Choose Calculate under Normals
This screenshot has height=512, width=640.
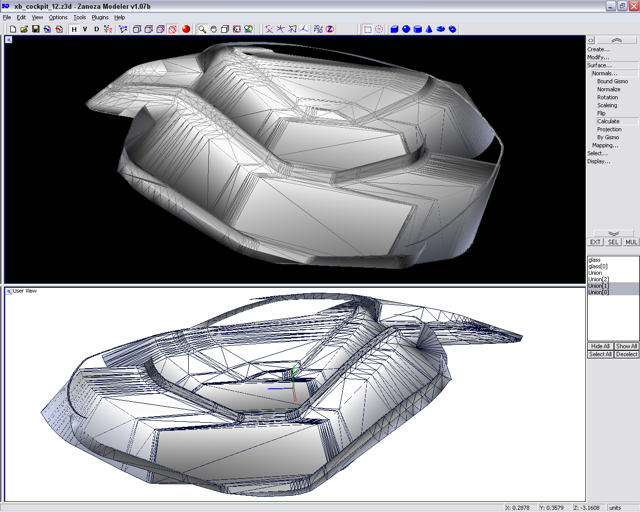[x=608, y=121]
